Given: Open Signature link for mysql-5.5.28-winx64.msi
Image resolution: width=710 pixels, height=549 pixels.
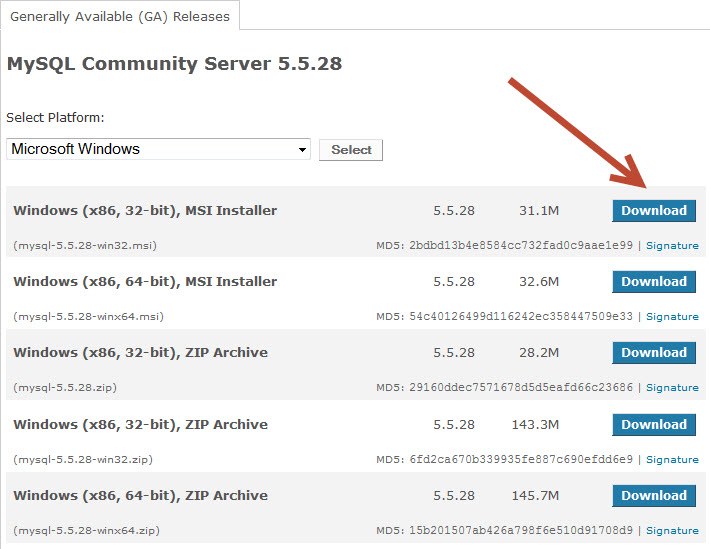Looking at the screenshot, I should point(672,317).
